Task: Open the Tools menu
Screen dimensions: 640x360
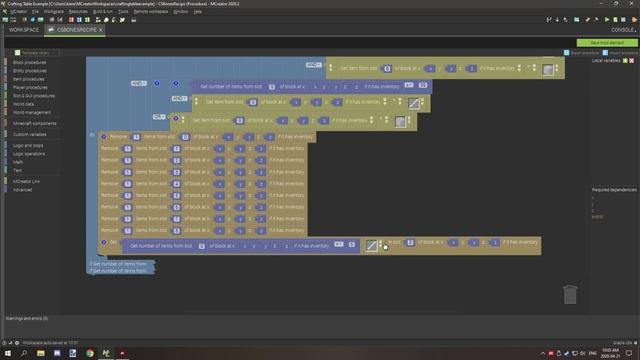Action: pyautogui.click(x=123, y=11)
